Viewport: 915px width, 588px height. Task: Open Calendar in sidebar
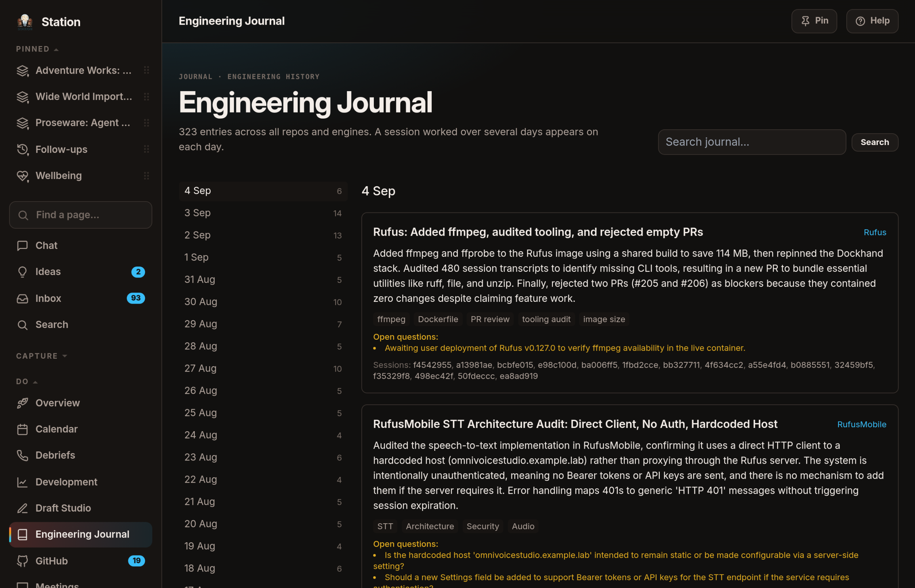pos(81,429)
